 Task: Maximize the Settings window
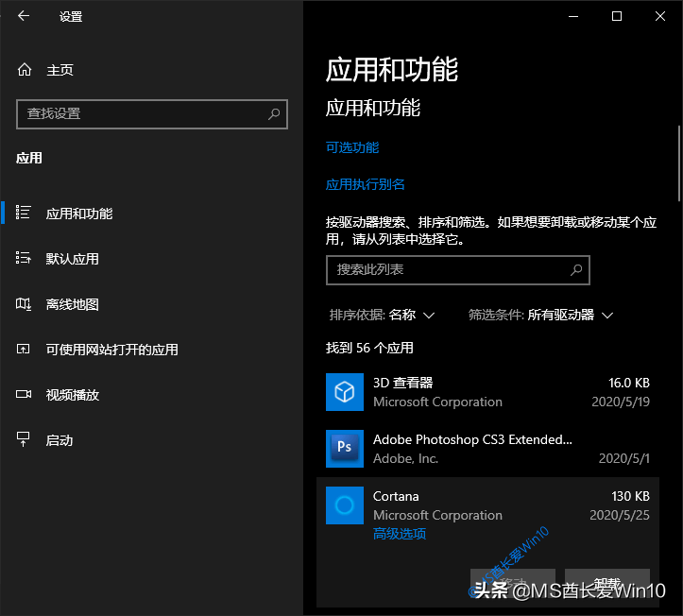616,16
